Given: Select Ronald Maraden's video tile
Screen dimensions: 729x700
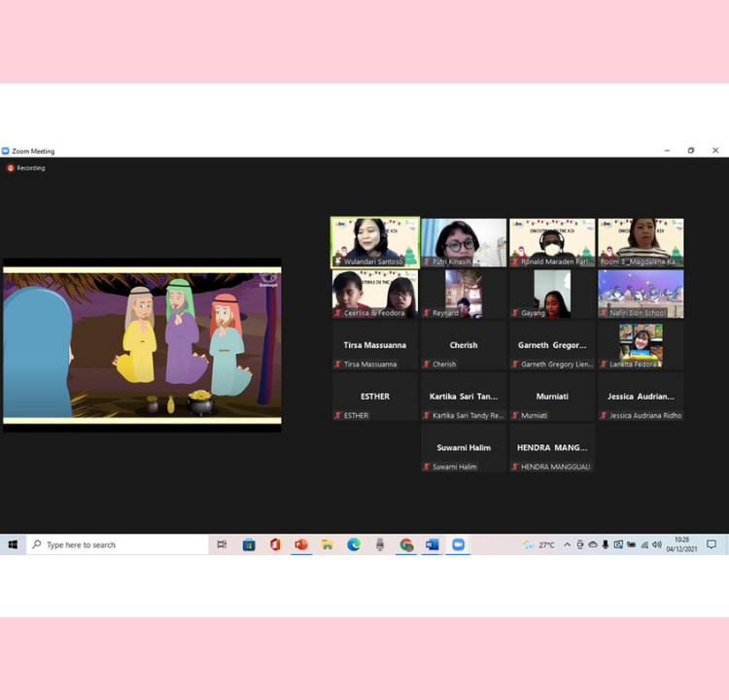Looking at the screenshot, I should tap(552, 242).
